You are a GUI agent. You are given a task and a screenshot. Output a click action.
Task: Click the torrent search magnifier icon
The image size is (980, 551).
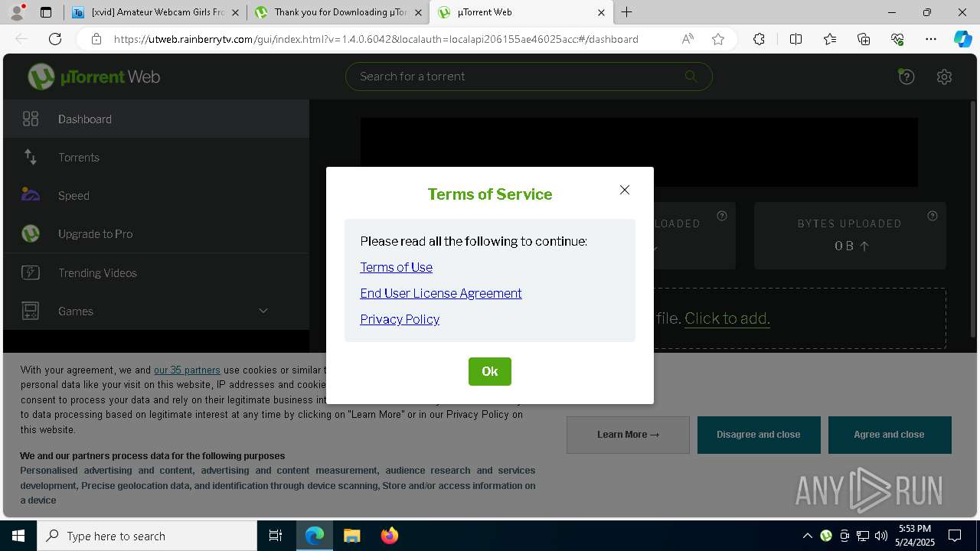[691, 76]
